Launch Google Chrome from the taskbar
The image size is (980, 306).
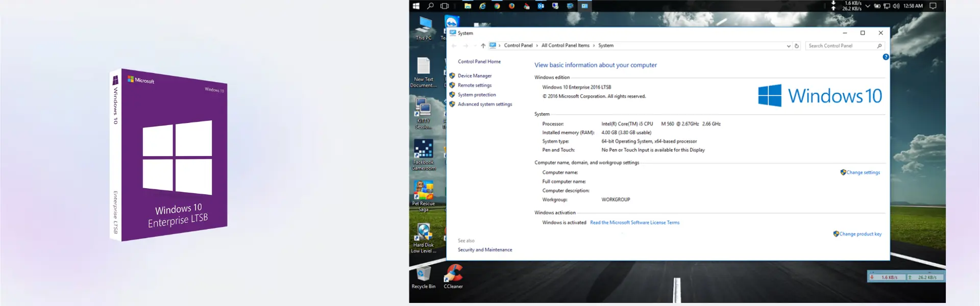coord(497,6)
